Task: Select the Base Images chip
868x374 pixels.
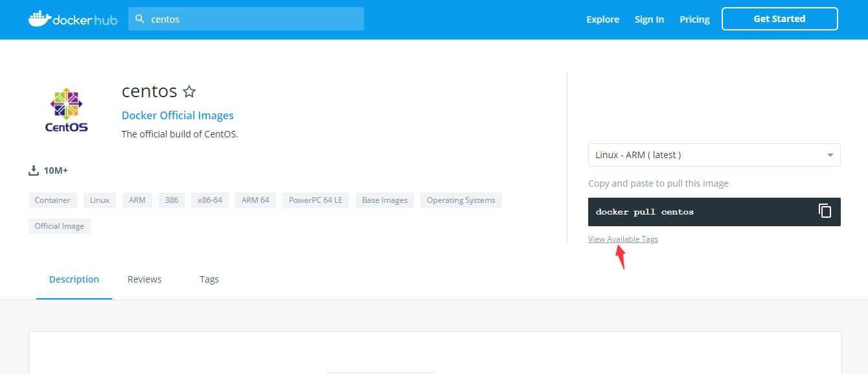Action: click(385, 200)
